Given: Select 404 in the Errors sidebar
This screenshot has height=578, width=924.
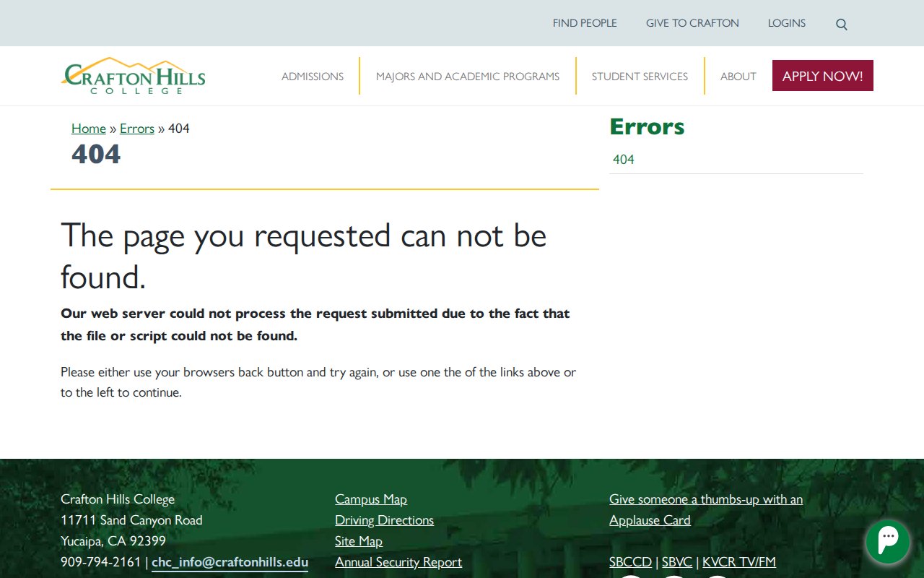Looking at the screenshot, I should pyautogui.click(x=623, y=160).
